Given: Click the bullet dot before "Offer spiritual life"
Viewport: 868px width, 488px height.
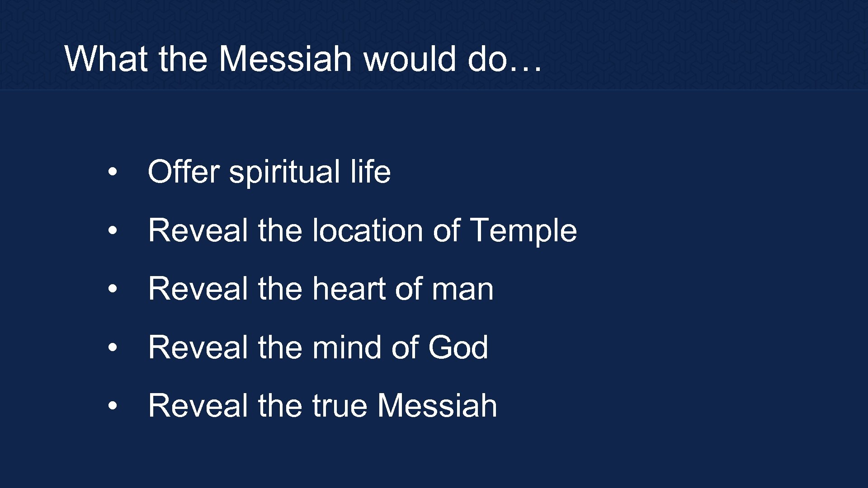Looking at the screenshot, I should click(x=113, y=172).
